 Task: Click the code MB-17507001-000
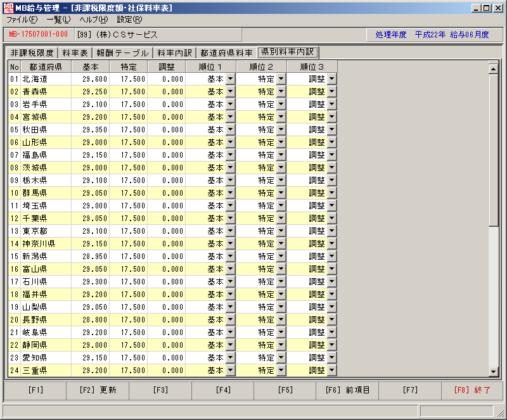click(x=39, y=34)
